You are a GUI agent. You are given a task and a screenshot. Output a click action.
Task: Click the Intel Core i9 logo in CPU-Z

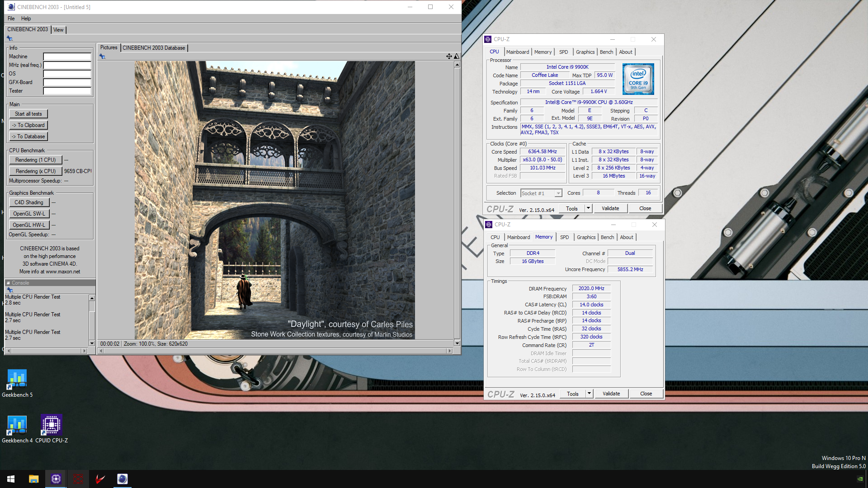[x=638, y=79]
